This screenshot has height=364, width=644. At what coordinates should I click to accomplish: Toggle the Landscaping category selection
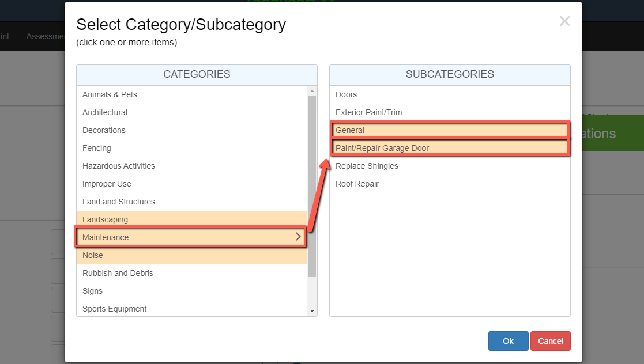[106, 219]
